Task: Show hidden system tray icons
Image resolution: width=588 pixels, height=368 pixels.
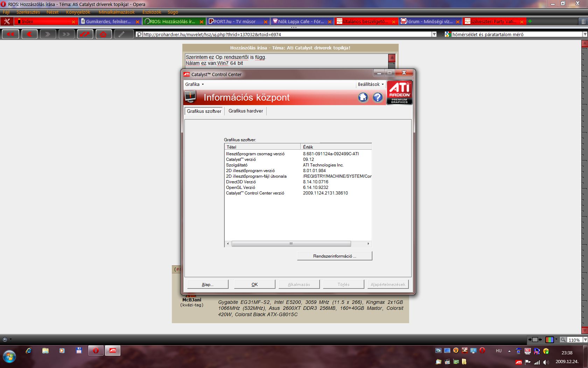Action: coord(509,351)
